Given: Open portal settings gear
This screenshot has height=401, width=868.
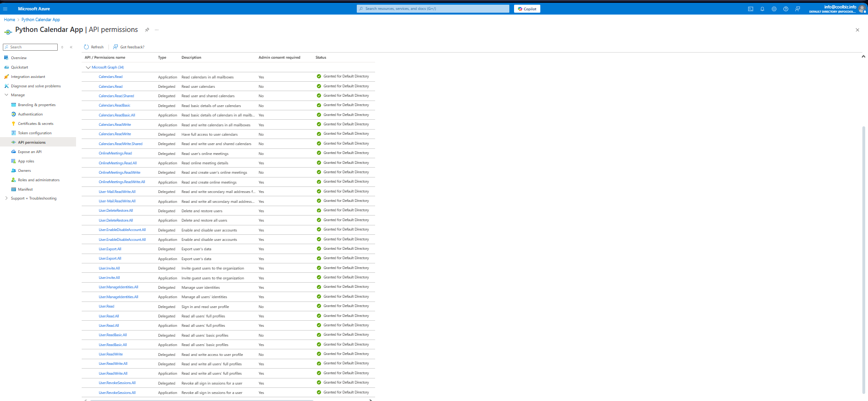Looking at the screenshot, I should coord(774,9).
